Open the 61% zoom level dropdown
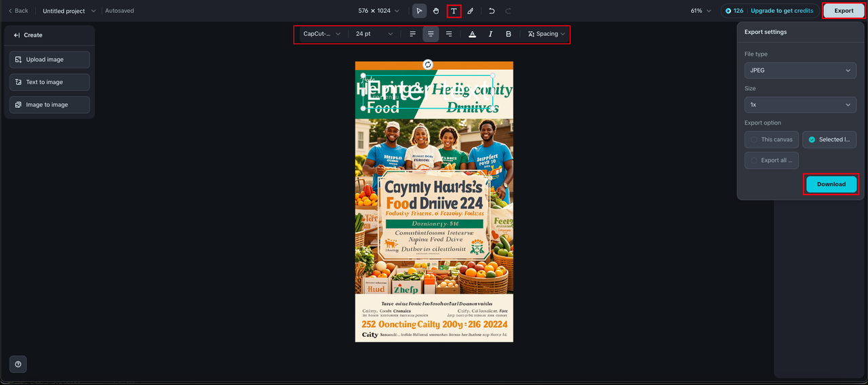 click(x=701, y=11)
